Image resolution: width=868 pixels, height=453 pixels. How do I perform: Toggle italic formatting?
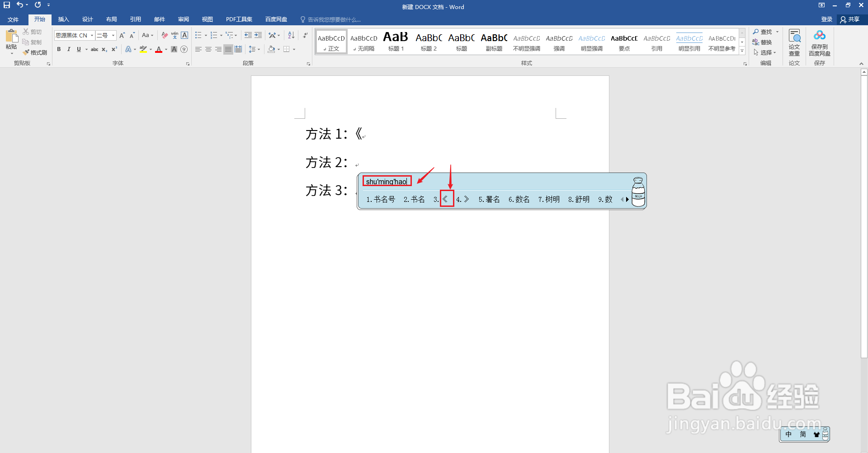(x=69, y=49)
